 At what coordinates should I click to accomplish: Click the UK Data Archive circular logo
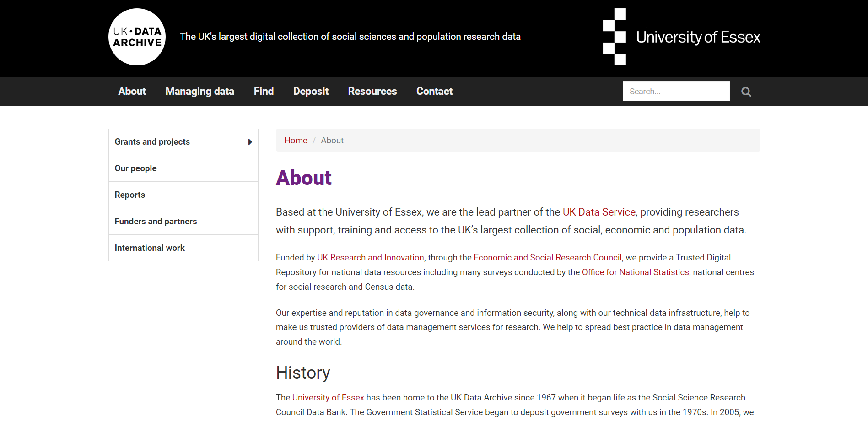(137, 37)
